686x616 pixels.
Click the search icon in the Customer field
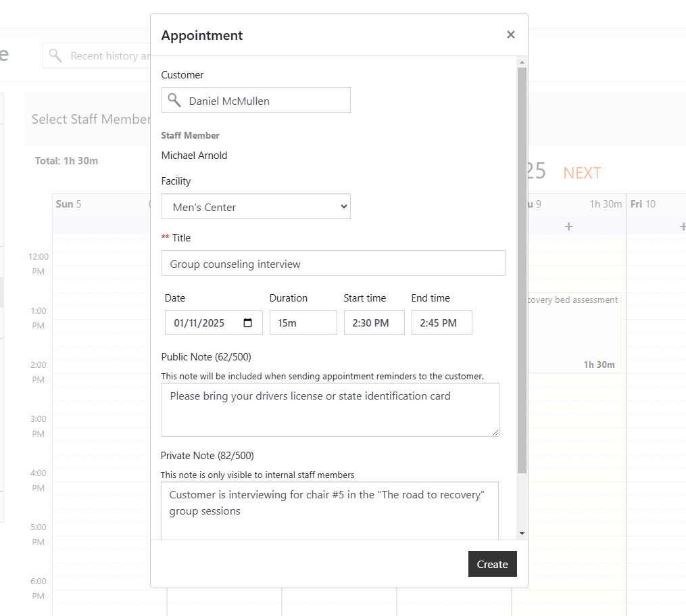coord(174,99)
